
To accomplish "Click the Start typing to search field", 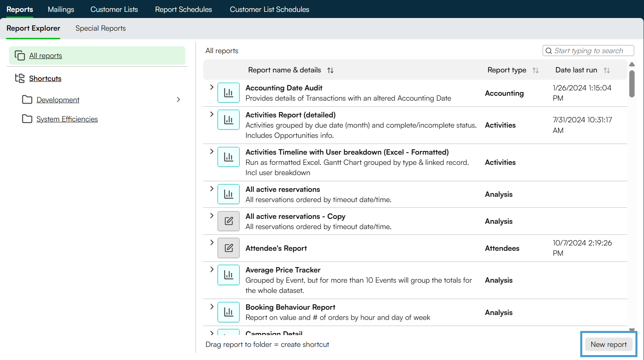I will [588, 51].
